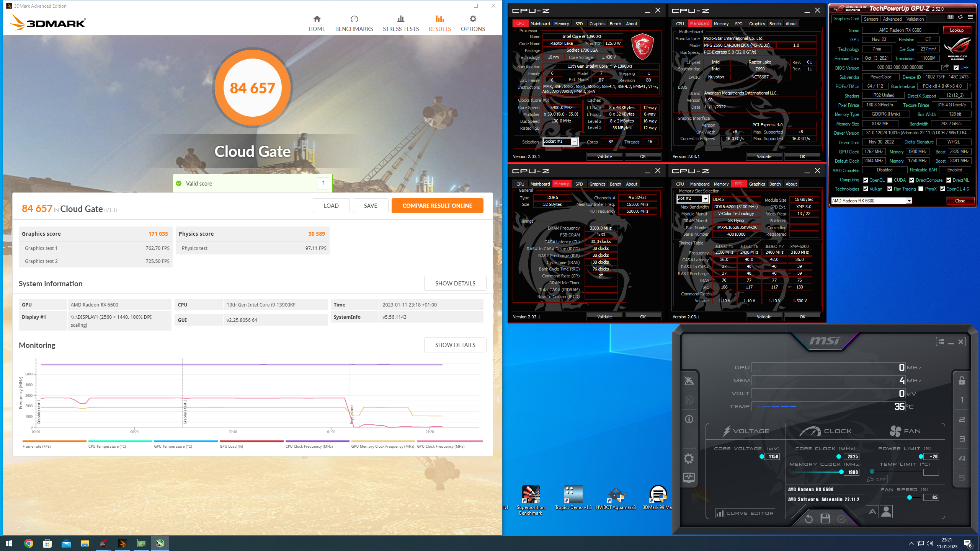
Task: Toggle the OpenGL 4.6 checkbox in GPU-Z
Action: tap(942, 189)
